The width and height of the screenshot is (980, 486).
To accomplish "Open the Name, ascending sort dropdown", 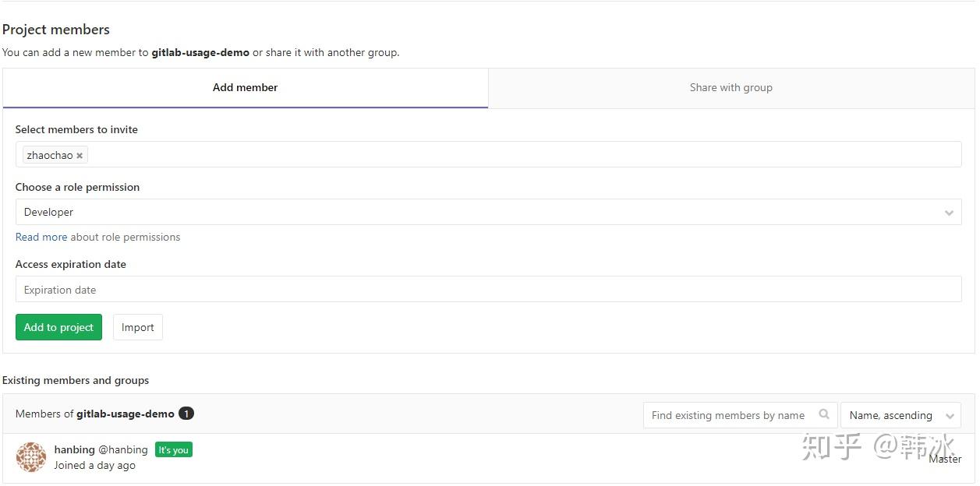I will [900, 415].
